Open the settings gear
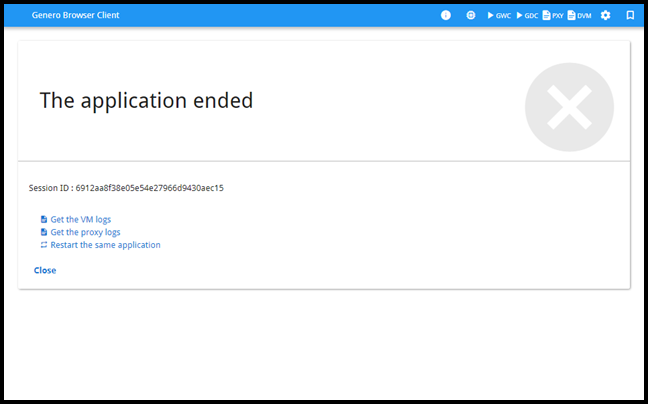 pos(605,16)
